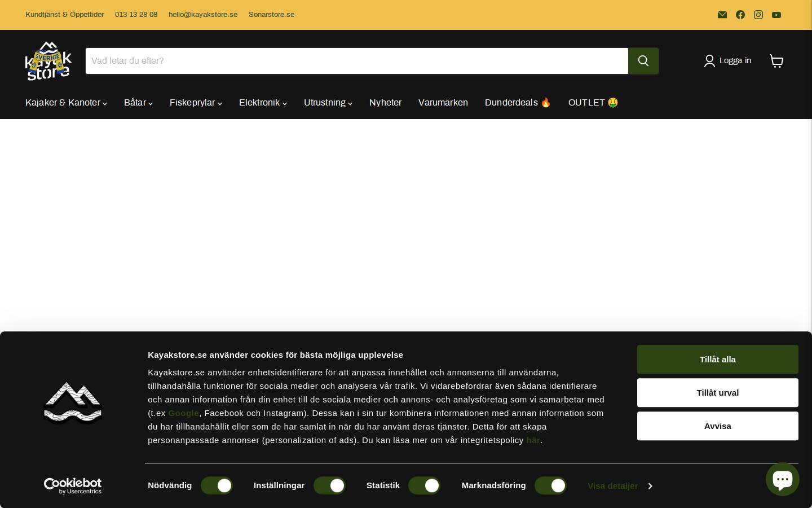812x508 pixels.
Task: Toggle the Nödvändig cookie switch
Action: click(x=217, y=485)
